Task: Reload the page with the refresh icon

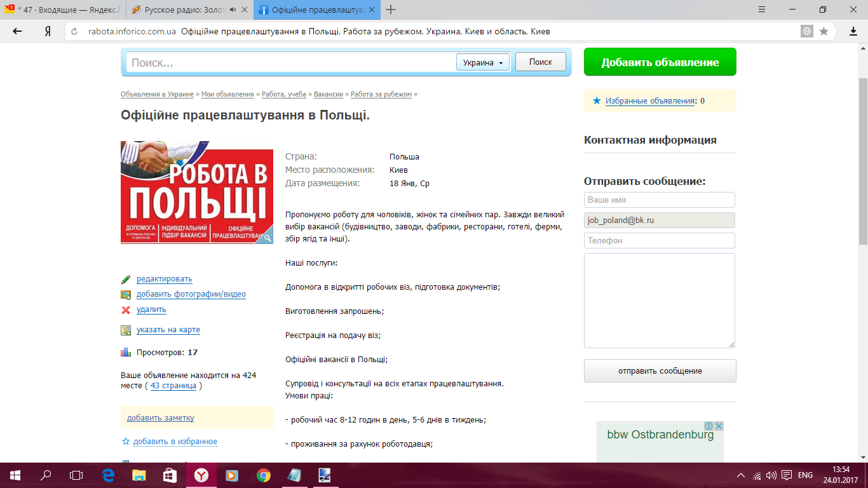Action: [x=74, y=31]
